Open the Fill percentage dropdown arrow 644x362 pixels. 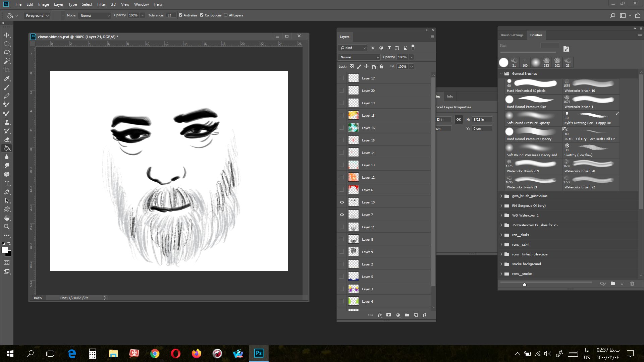(x=412, y=66)
